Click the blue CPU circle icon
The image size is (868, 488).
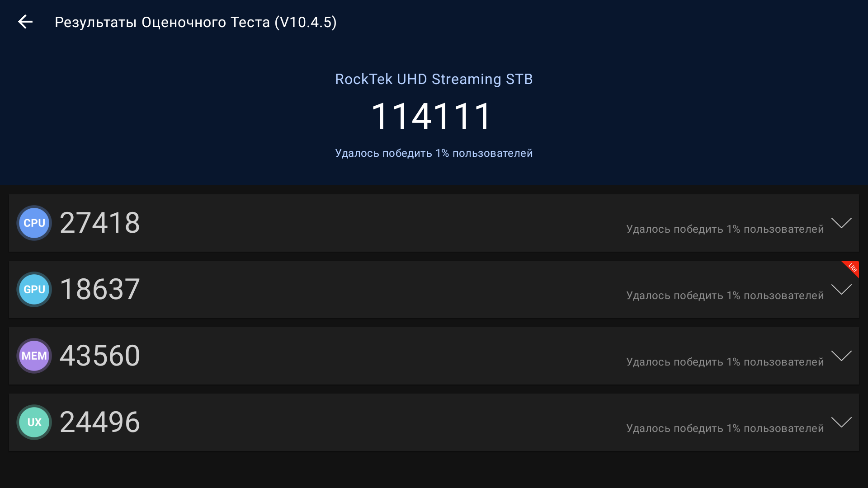[34, 223]
